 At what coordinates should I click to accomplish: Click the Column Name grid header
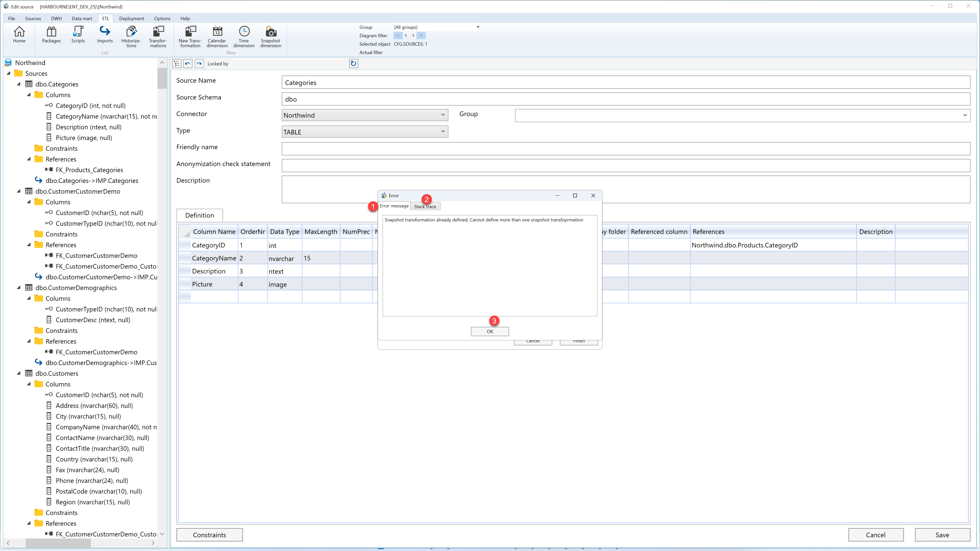coord(214,232)
